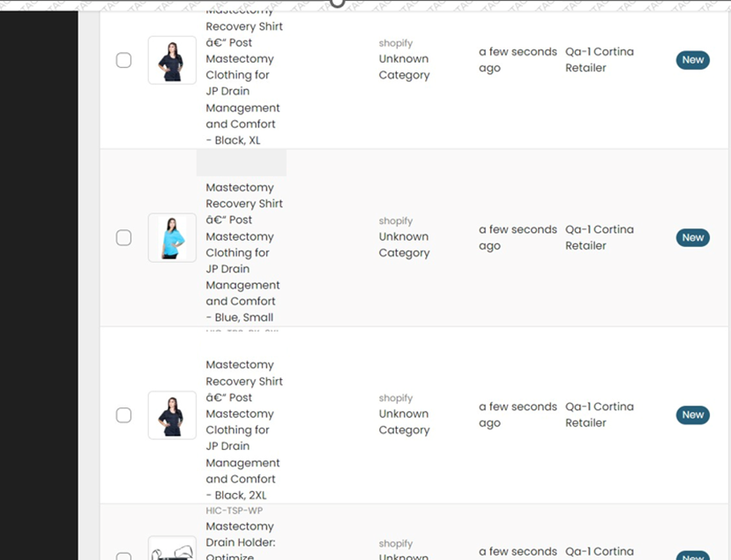Click Unknown Category in the Blue, Small row
Screen dimensions: 731x560
pyautogui.click(x=404, y=244)
